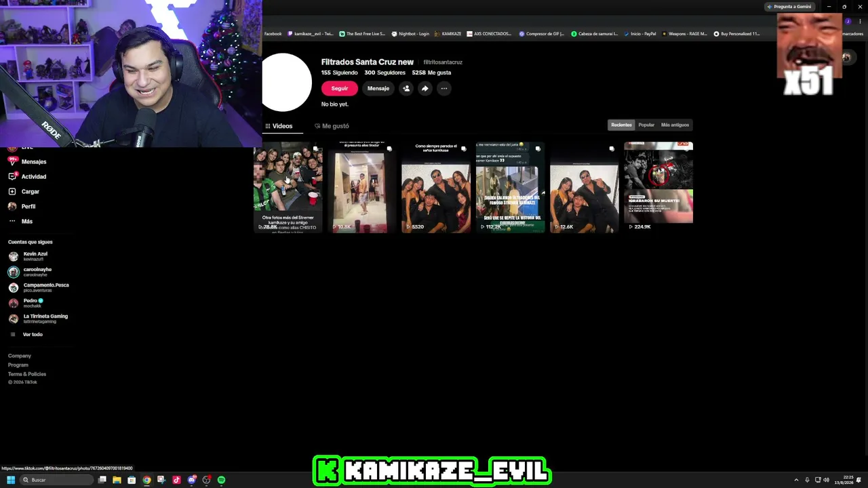The width and height of the screenshot is (868, 488).
Task: Click the share arrow icon on profile
Action: coord(425,88)
